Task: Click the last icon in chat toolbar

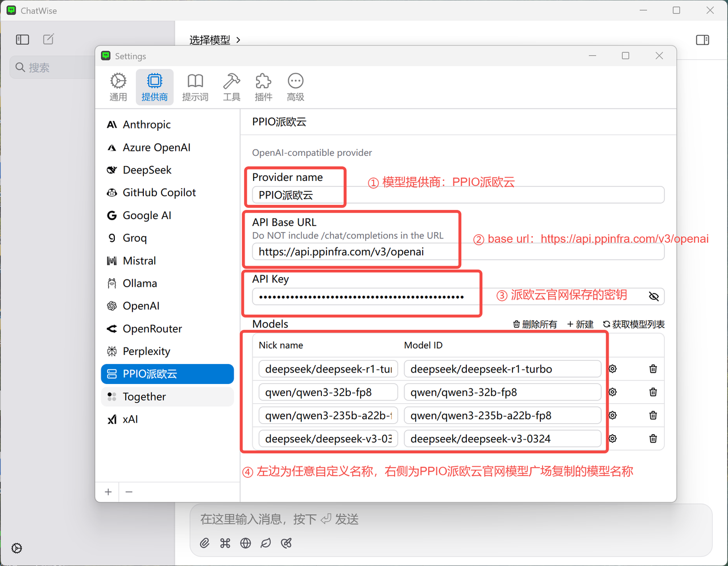Action: [x=286, y=543]
